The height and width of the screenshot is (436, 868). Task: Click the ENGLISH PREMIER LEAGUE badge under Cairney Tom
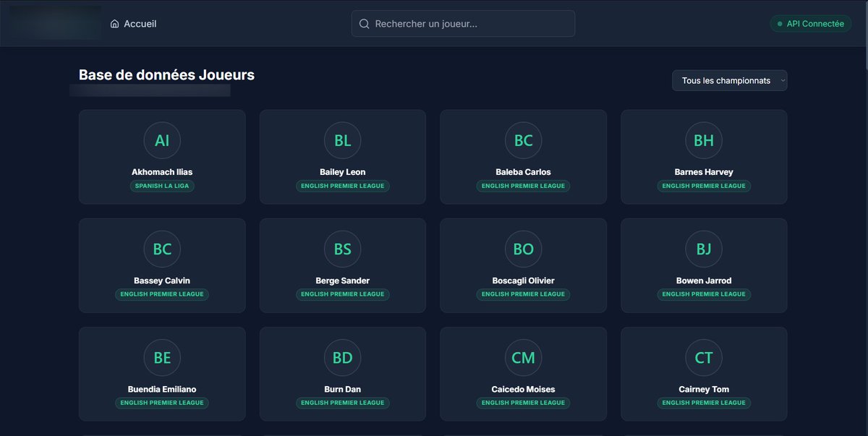pyautogui.click(x=704, y=403)
